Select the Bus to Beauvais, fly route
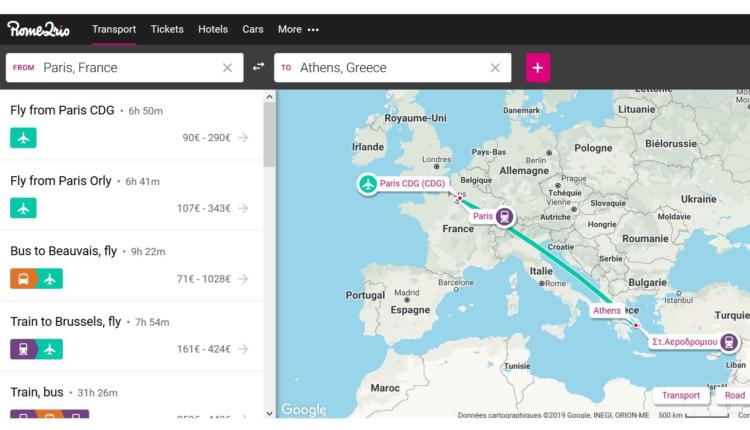 point(132,265)
